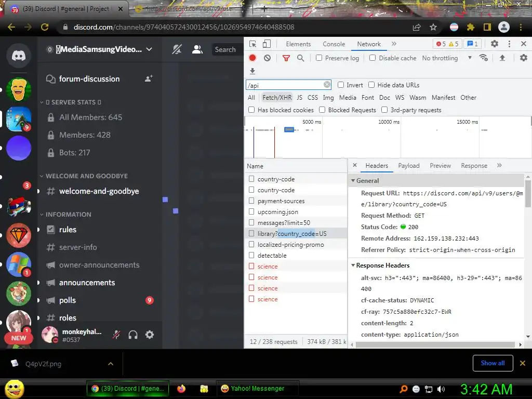
Task: Show all downloads button
Action: (x=493, y=363)
